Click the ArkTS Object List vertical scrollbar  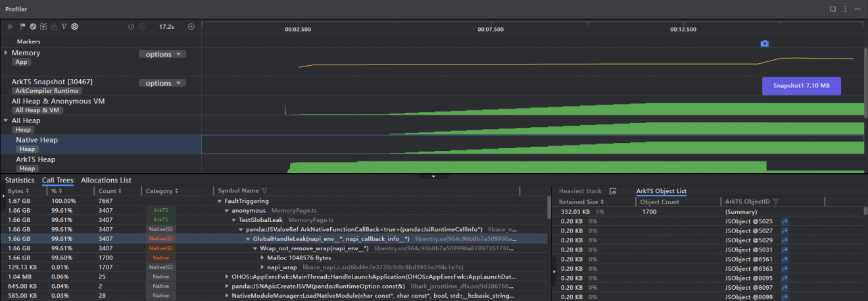(865, 212)
